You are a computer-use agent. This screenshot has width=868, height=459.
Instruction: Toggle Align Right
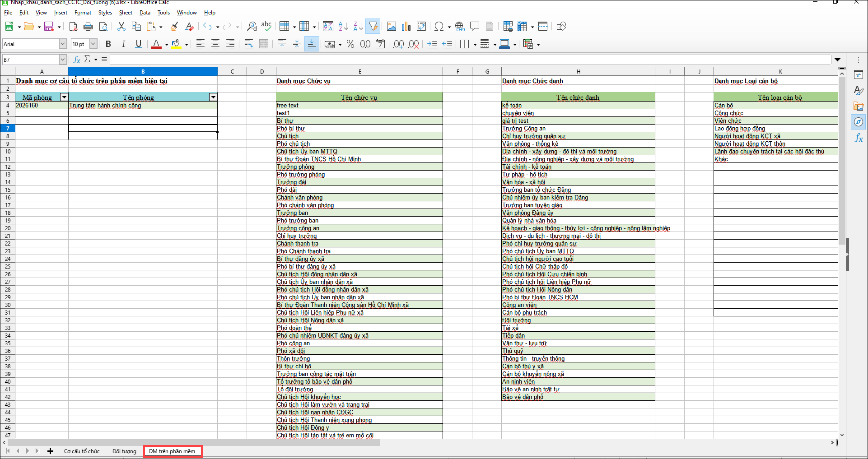coord(230,44)
